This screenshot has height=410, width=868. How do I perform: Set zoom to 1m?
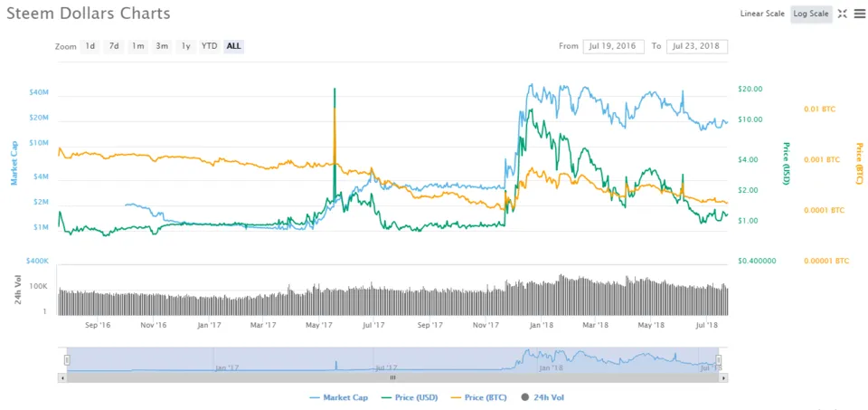pos(137,46)
